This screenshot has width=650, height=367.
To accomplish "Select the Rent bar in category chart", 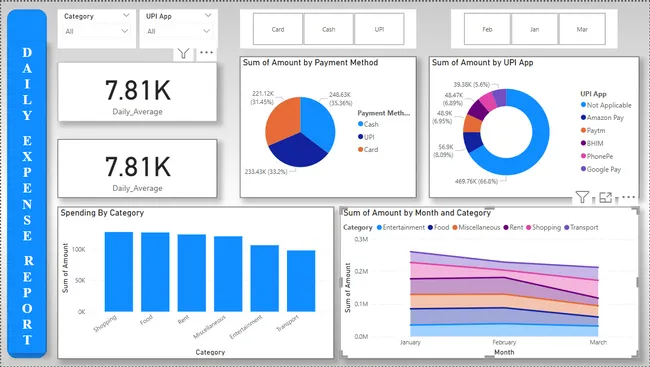I will (192, 273).
